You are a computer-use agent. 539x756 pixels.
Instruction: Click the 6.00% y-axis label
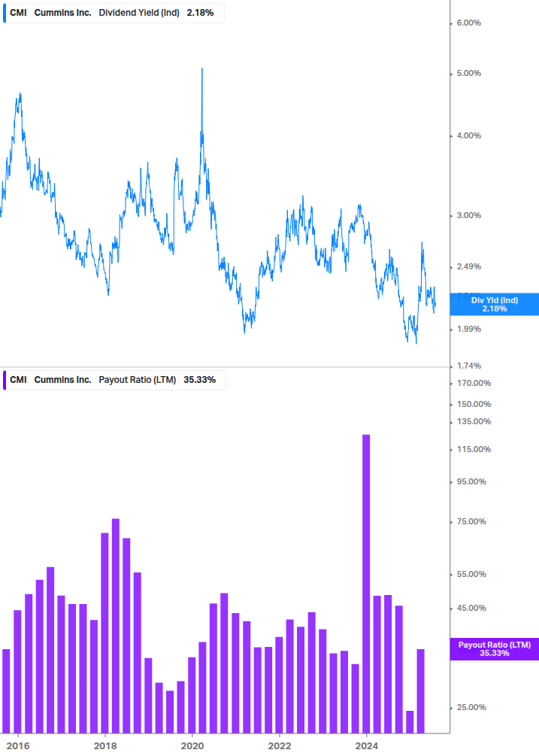[x=468, y=23]
